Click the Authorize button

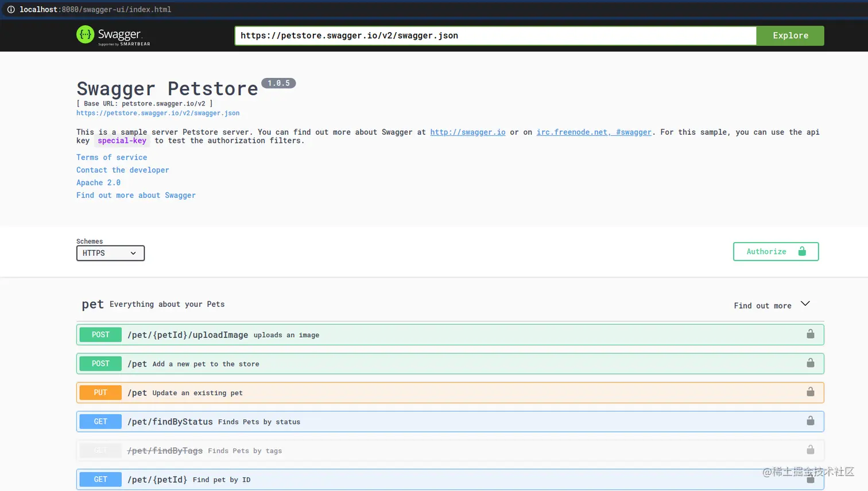(776, 251)
